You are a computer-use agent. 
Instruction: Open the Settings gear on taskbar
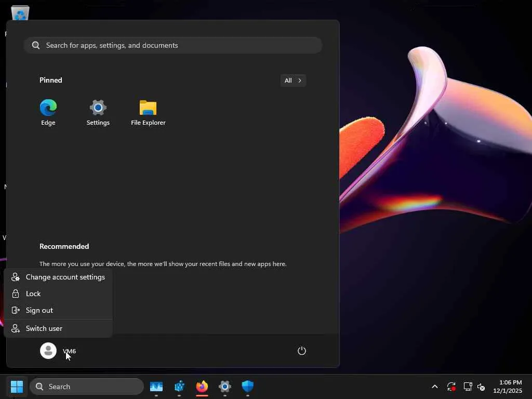pos(224,387)
